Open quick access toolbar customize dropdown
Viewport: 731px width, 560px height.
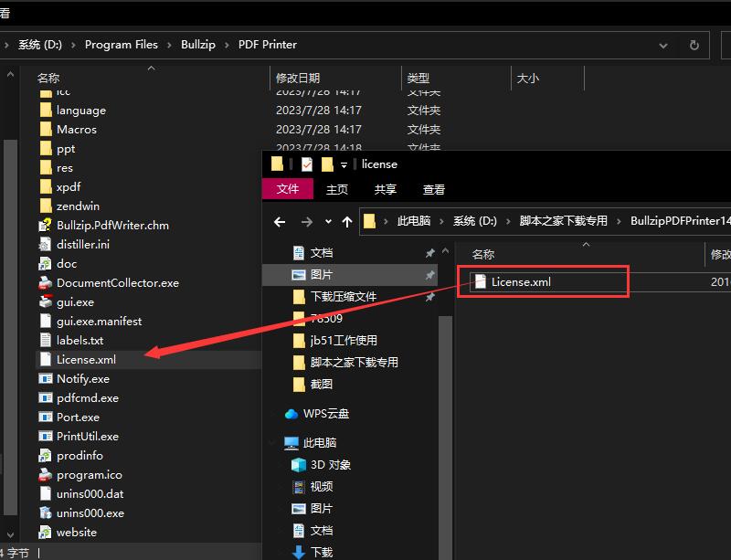[x=344, y=164]
